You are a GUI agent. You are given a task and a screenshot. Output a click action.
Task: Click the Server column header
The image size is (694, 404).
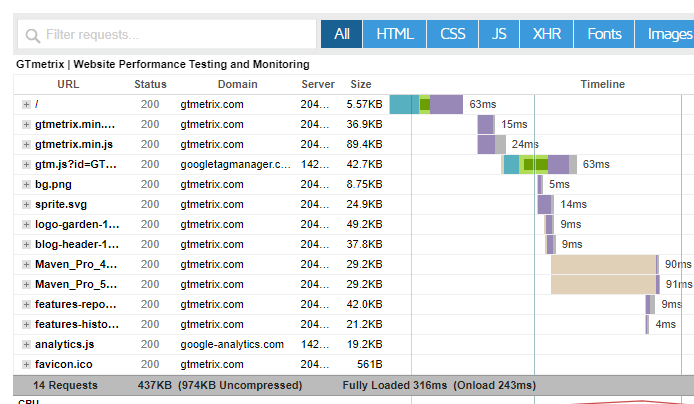coord(318,84)
